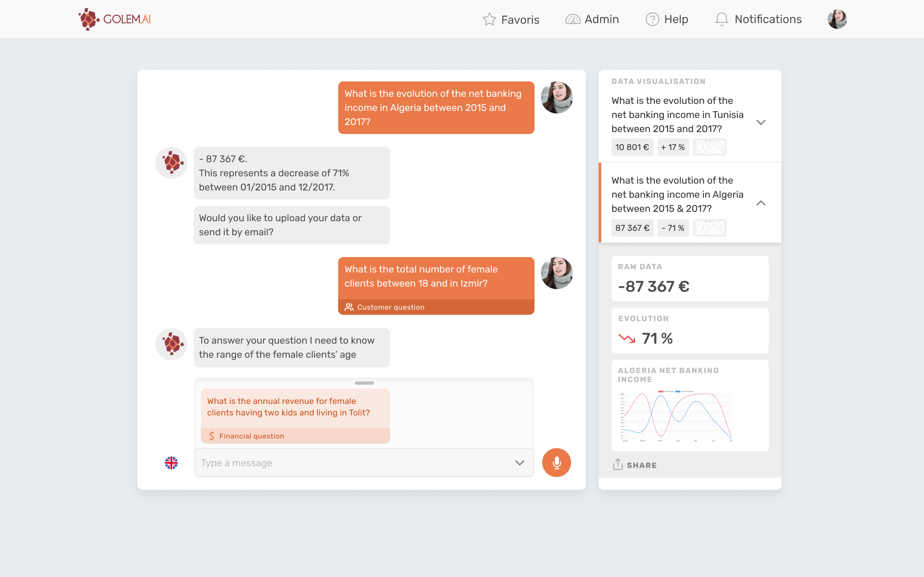
Task: Open the user profile avatar in the header
Action: tap(837, 19)
